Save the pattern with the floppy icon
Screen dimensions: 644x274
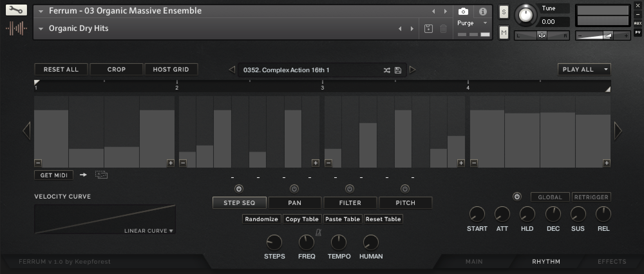(x=398, y=70)
